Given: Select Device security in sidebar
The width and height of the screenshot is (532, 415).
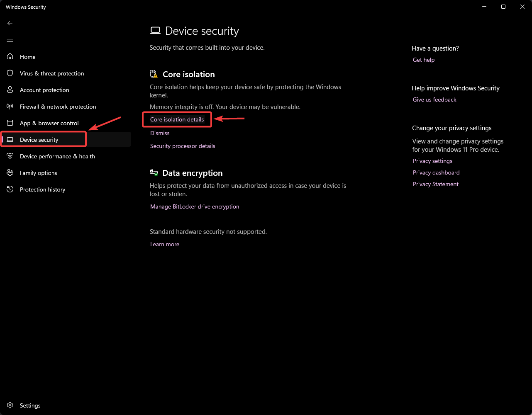Looking at the screenshot, I should click(x=39, y=140).
